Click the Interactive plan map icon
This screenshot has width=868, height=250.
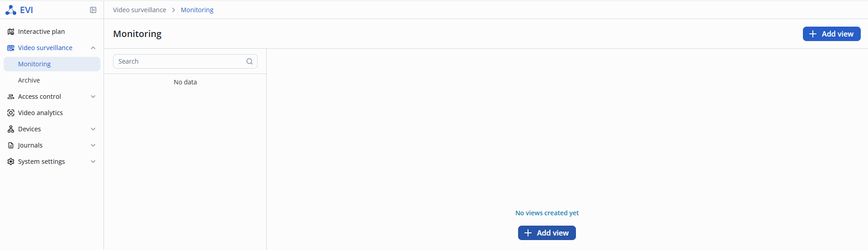(11, 32)
